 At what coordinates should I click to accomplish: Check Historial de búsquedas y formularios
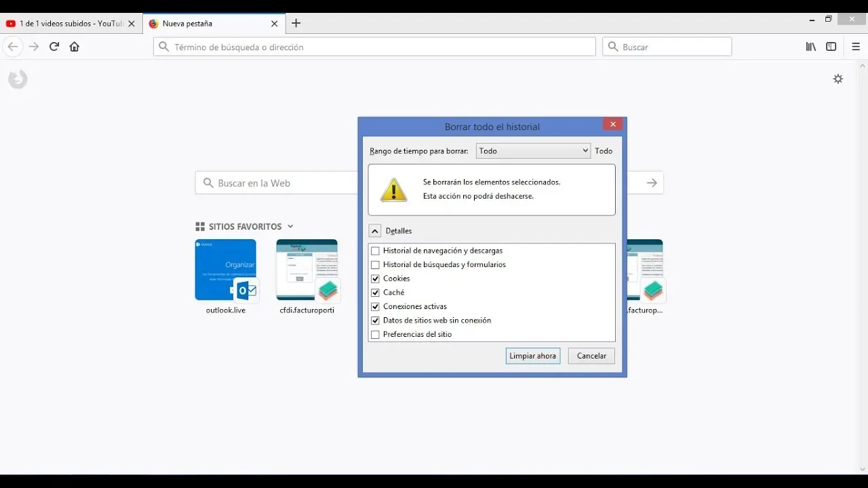click(375, 265)
